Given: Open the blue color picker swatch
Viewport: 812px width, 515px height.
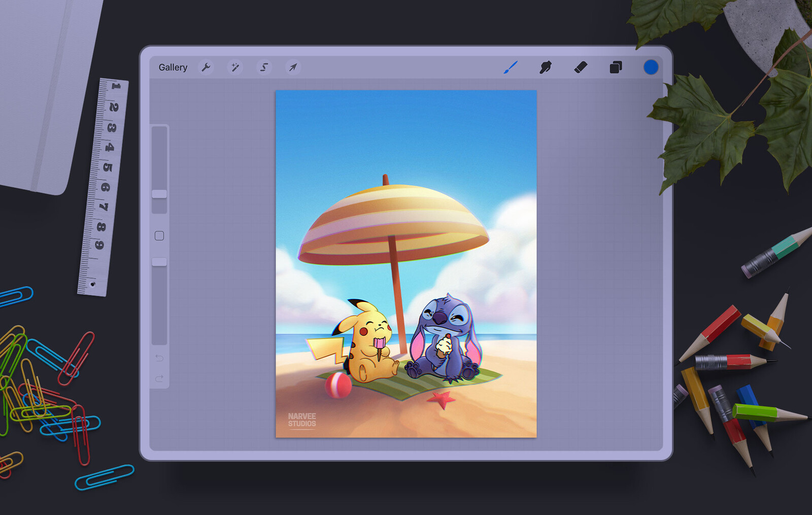Looking at the screenshot, I should tap(651, 67).
